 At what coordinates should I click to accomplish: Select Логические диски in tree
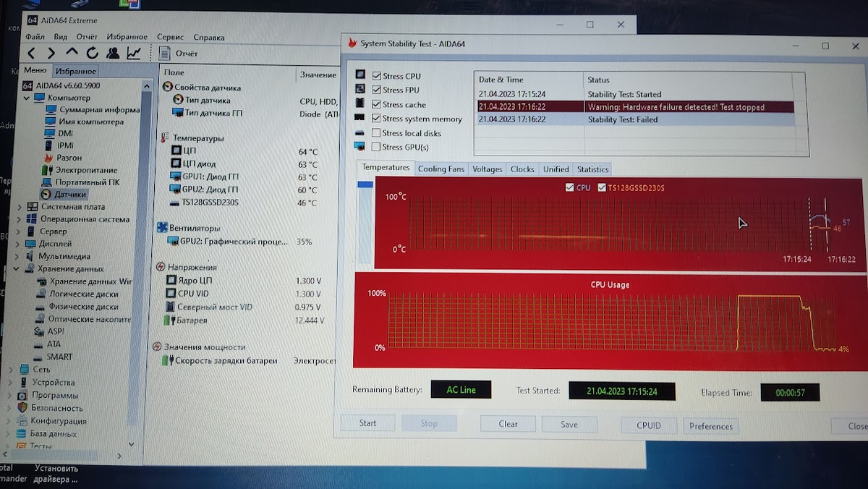click(84, 294)
